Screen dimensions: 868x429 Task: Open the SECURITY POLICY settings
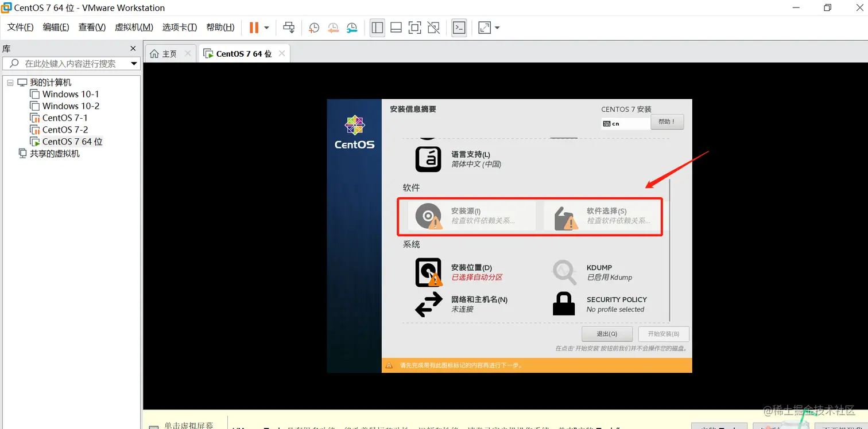pos(599,305)
